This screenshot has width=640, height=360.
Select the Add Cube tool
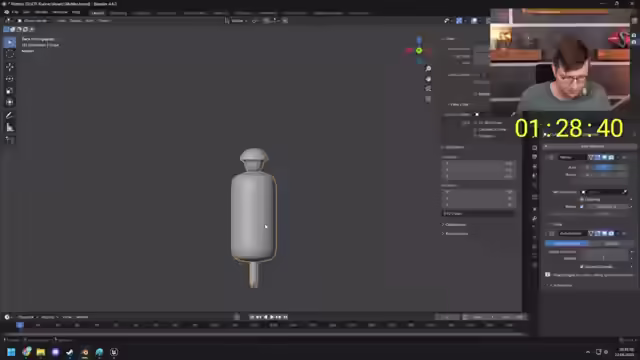coord(10,140)
